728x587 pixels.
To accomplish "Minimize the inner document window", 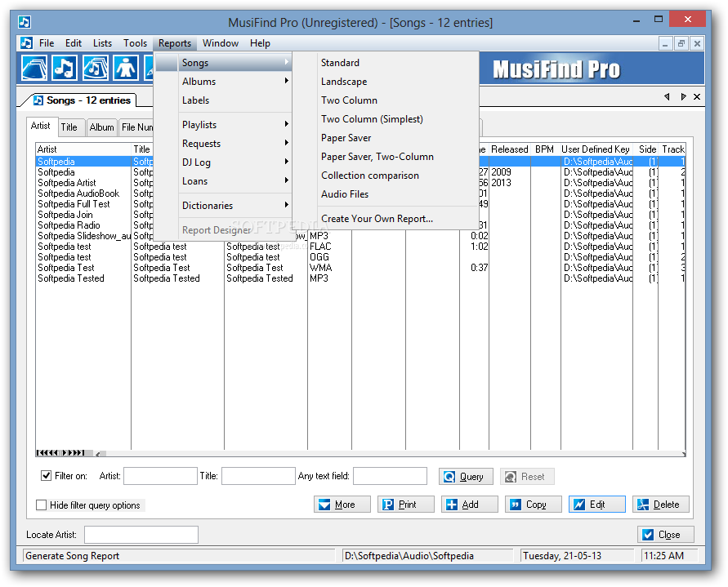I will [665, 43].
